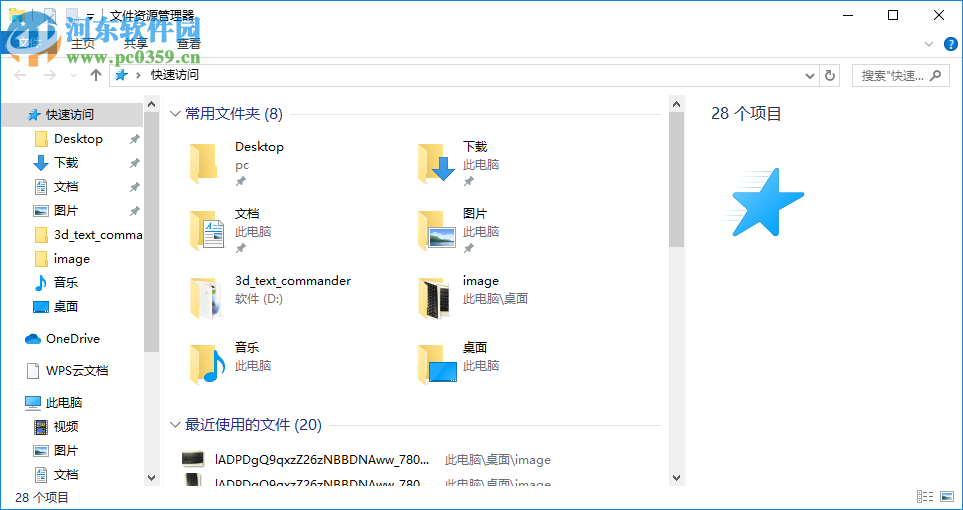Screen dimensions: 963x510
Task: Click the chevron after the address star
Action: (138, 75)
